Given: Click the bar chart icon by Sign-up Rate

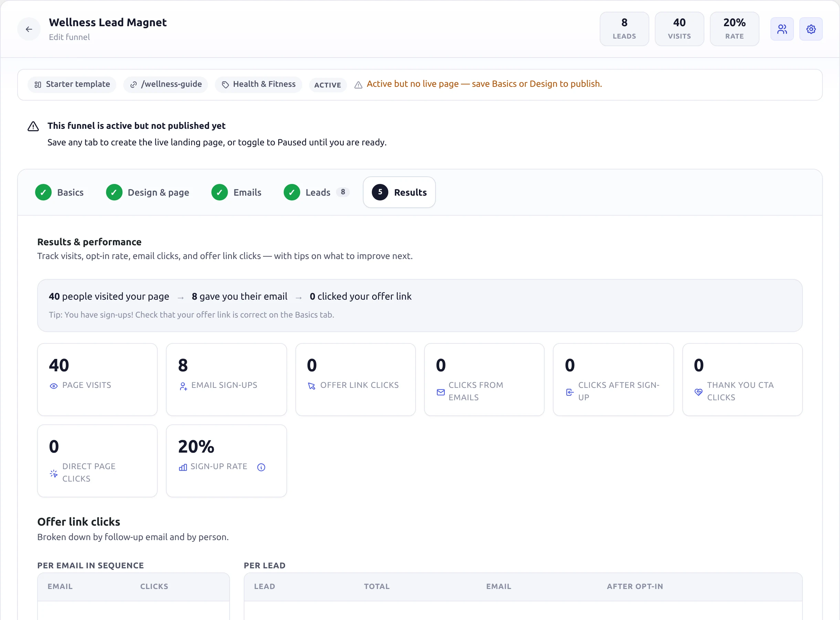Looking at the screenshot, I should click(x=182, y=467).
